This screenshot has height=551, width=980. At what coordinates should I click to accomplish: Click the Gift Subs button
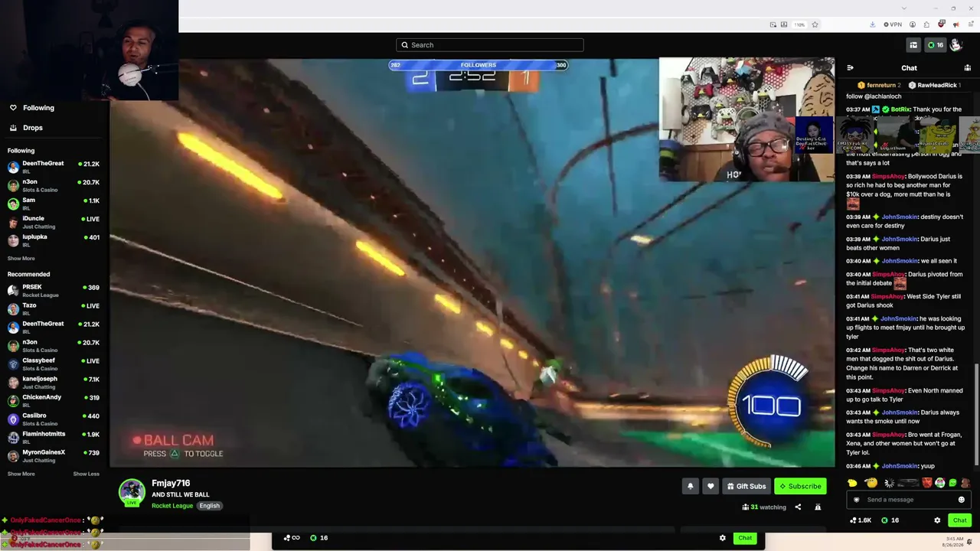tap(746, 486)
